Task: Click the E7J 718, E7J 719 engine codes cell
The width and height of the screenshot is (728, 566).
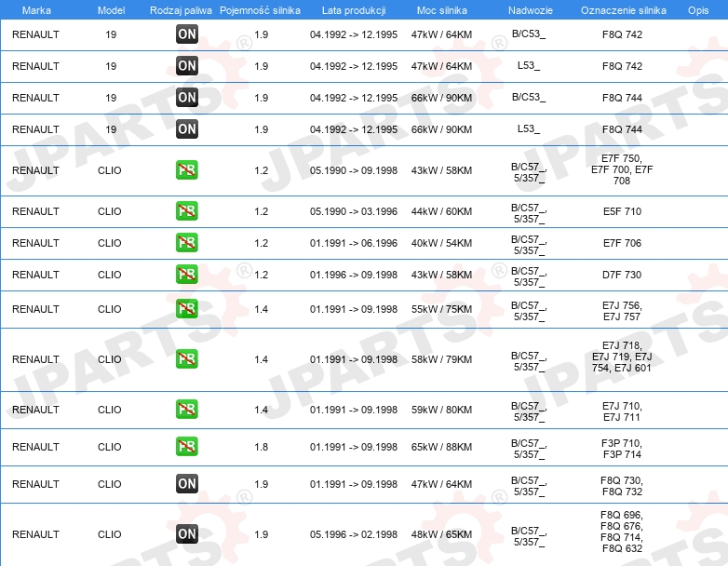Action: [x=622, y=357]
